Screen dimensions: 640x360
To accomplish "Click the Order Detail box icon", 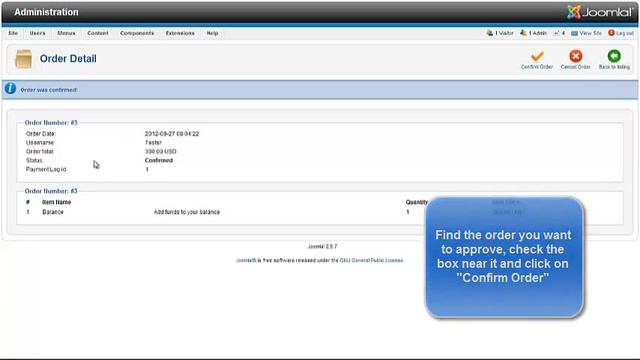I will (x=23, y=59).
